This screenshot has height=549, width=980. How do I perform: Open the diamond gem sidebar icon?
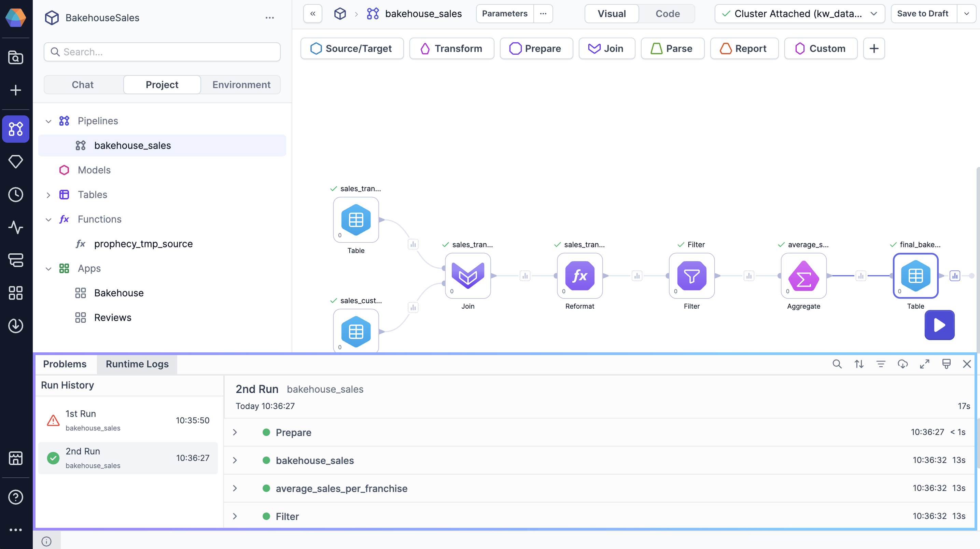tap(16, 162)
